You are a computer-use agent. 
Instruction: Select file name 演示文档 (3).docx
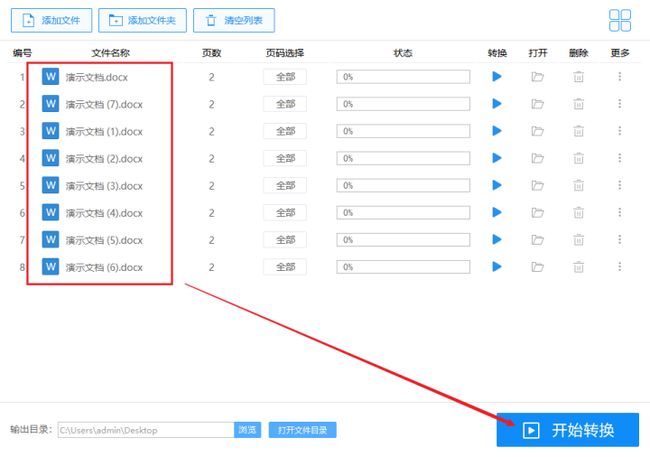[104, 186]
